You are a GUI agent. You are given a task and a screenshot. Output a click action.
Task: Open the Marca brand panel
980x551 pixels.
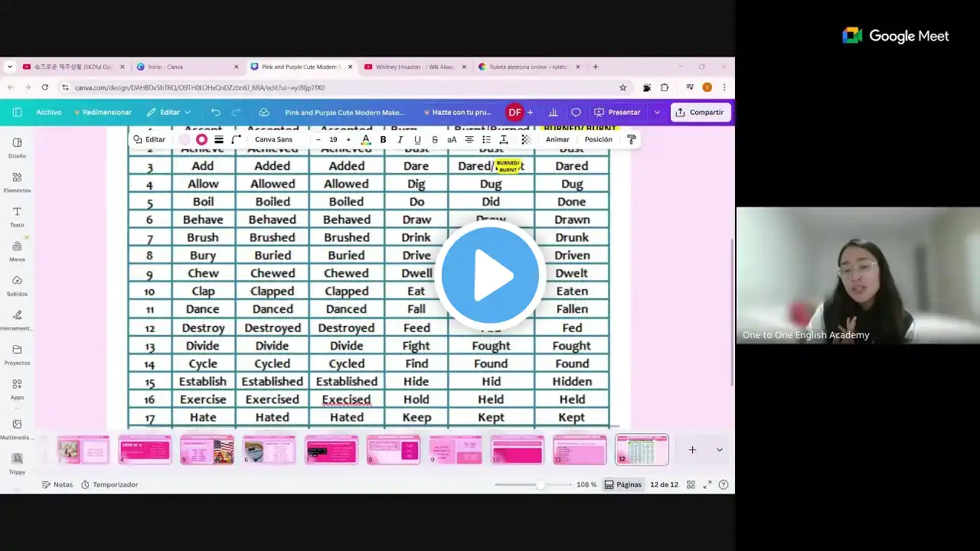[x=17, y=252]
